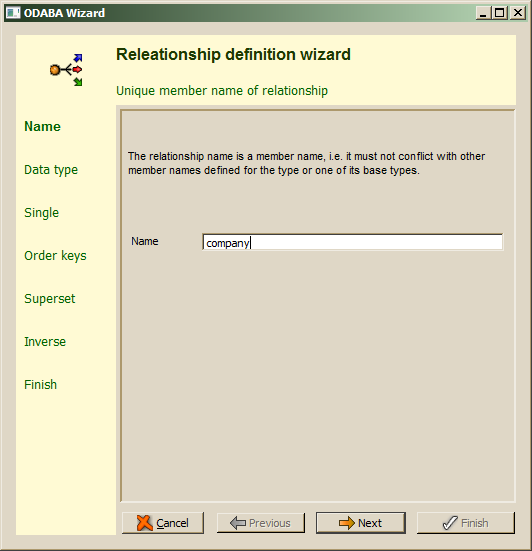
Task: Jump to the Single step
Action: [x=41, y=213]
